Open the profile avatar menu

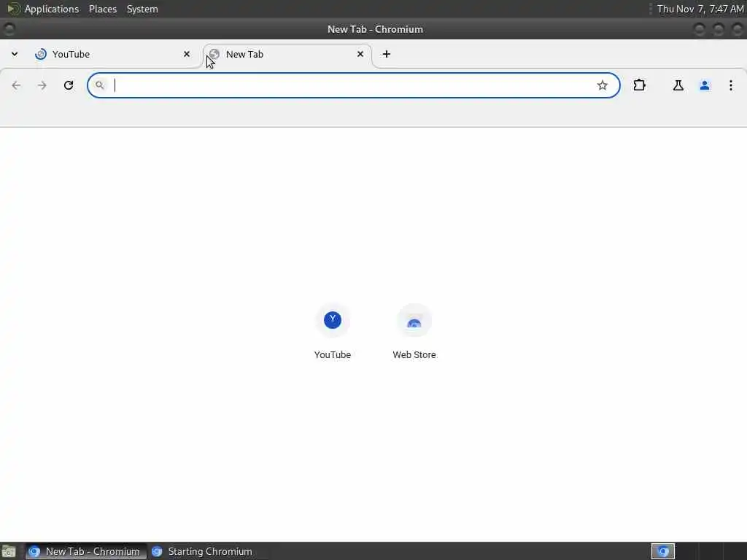tap(705, 85)
